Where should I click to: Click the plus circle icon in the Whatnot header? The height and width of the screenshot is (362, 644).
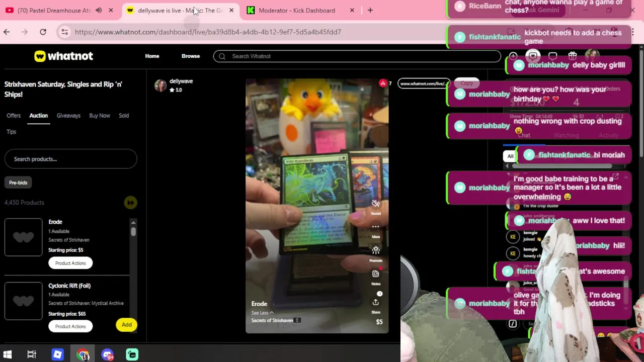click(x=513, y=56)
